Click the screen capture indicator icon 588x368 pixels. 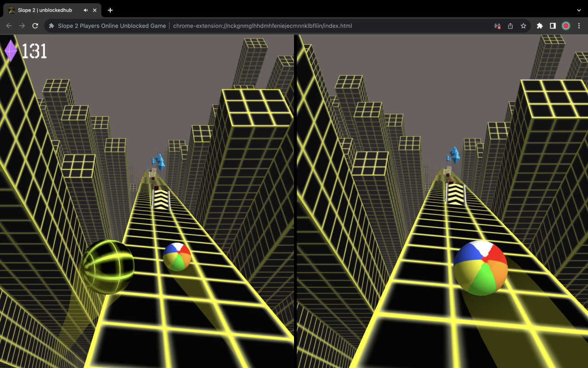tap(497, 26)
